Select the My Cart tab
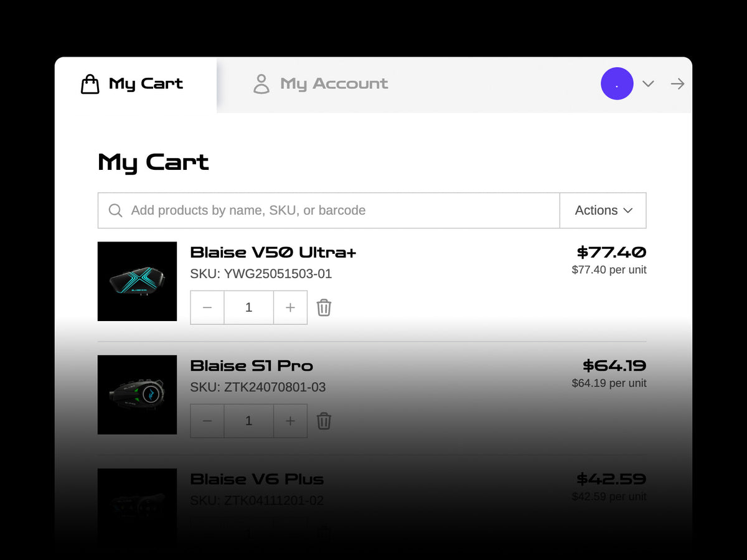The image size is (747, 560). coord(136,84)
